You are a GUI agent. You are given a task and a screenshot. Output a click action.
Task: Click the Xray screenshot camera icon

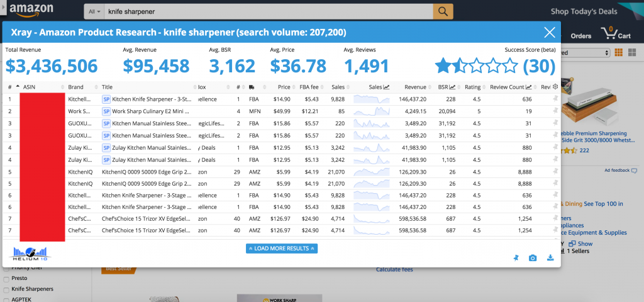point(533,258)
